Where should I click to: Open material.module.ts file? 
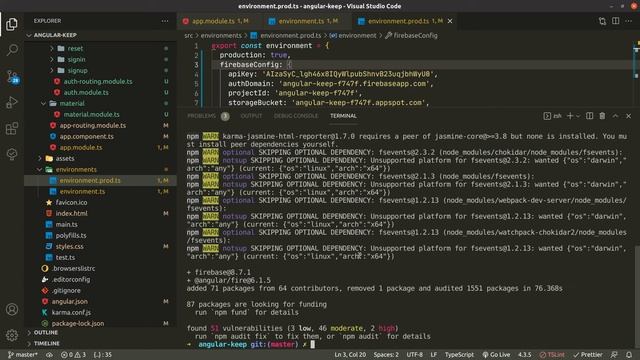click(x=100, y=114)
